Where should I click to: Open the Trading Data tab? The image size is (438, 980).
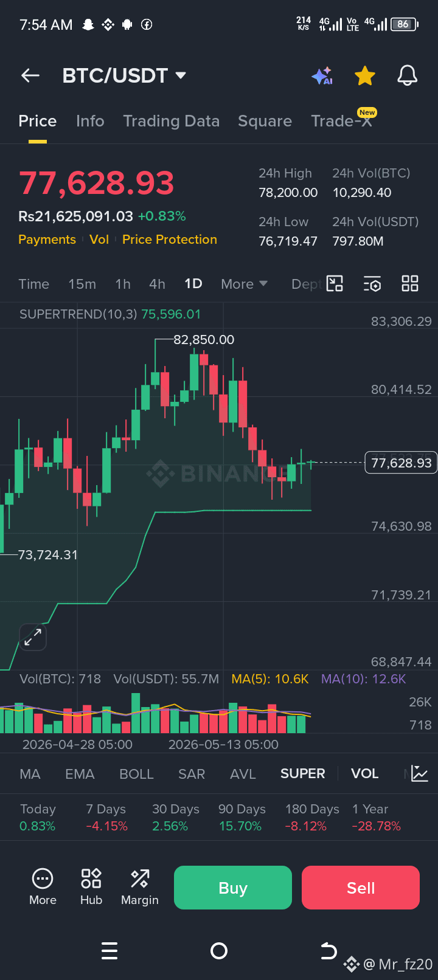click(x=171, y=121)
